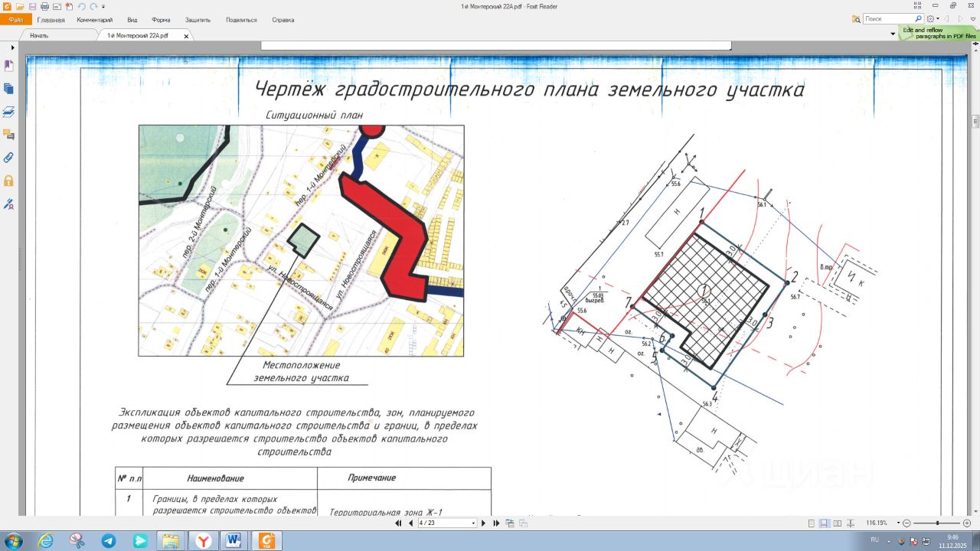
Task: Click the Edit and reflow paragraphs banner
Action: (938, 33)
